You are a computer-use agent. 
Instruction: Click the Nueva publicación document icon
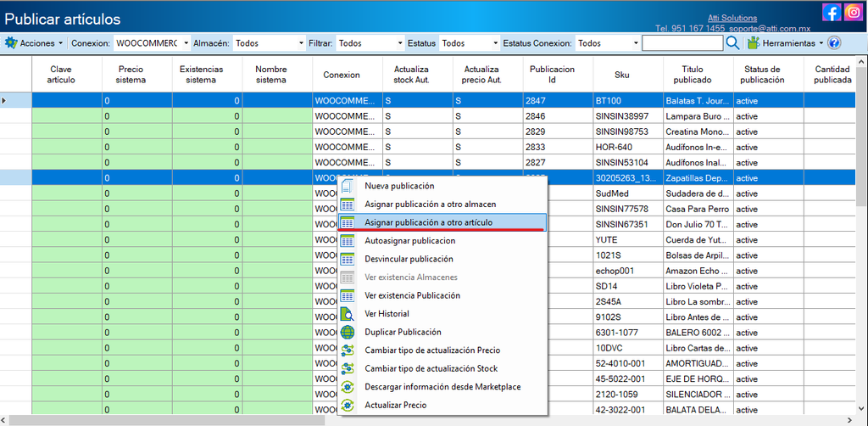click(347, 186)
